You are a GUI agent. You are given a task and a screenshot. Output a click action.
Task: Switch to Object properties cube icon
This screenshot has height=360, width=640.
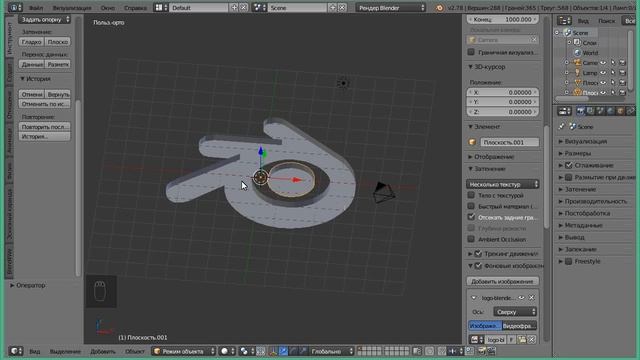coord(620,111)
